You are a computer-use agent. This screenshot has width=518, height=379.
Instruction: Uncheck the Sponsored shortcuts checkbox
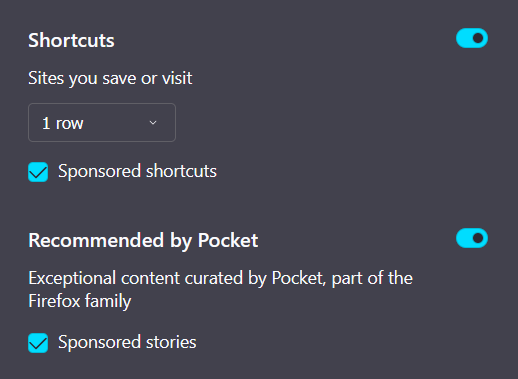pyautogui.click(x=38, y=172)
